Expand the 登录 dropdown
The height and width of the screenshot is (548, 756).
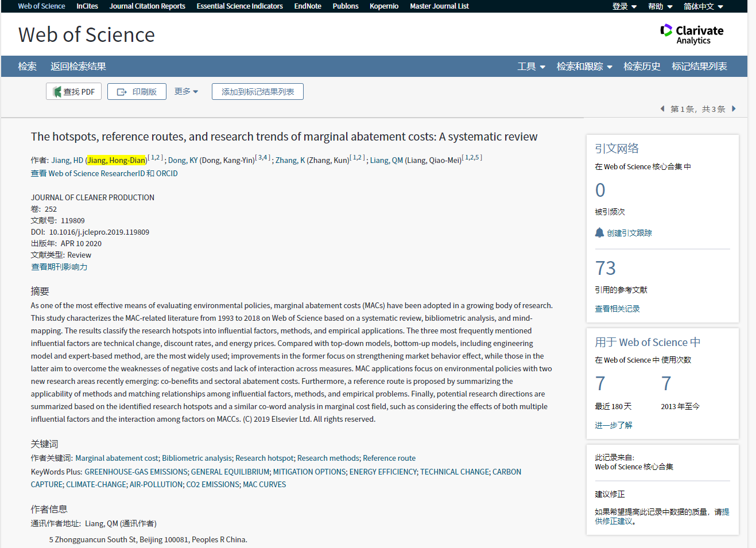(625, 6)
